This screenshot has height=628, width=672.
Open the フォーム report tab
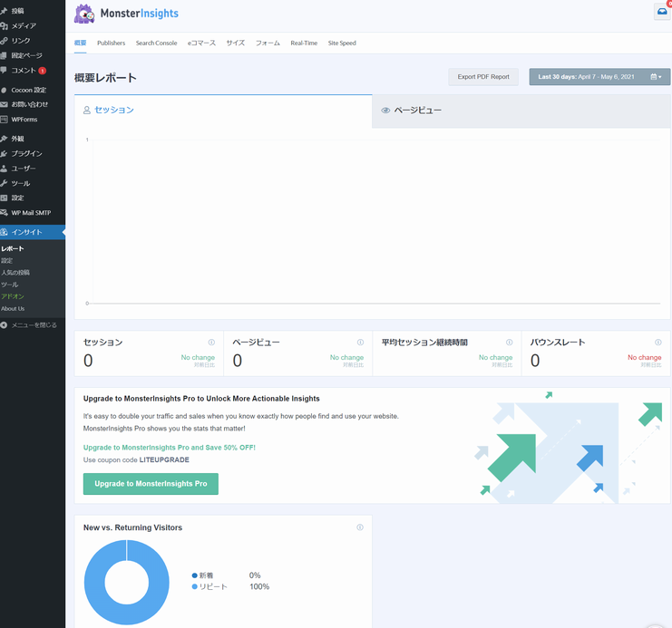click(x=268, y=43)
